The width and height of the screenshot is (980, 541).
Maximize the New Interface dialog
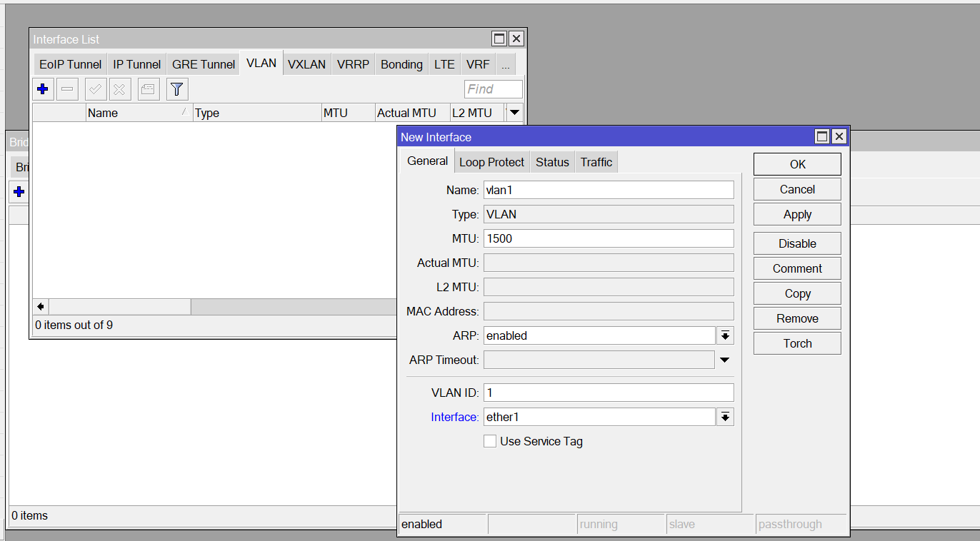(823, 136)
